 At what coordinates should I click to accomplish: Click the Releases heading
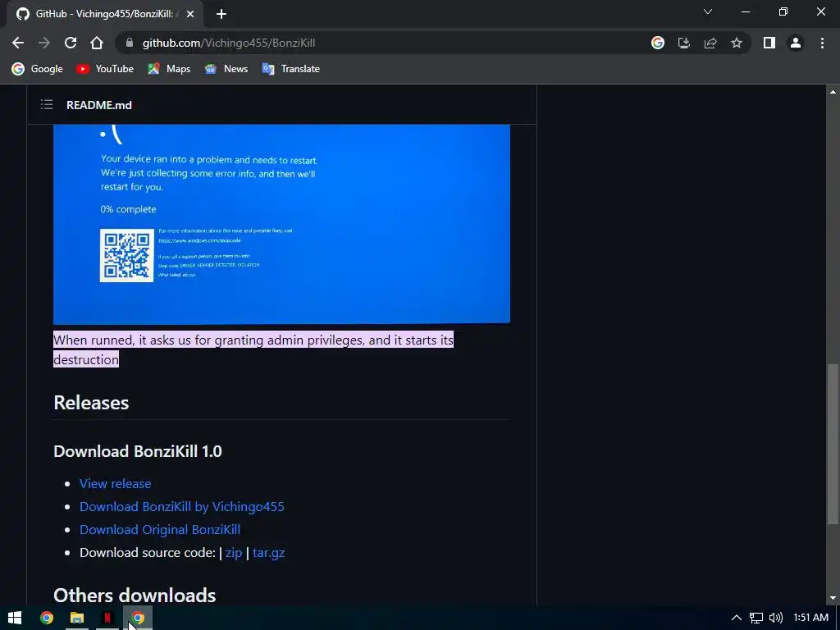click(x=91, y=402)
